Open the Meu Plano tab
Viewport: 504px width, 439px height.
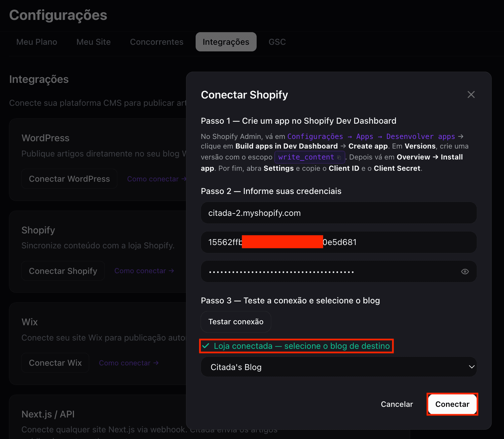point(37,42)
